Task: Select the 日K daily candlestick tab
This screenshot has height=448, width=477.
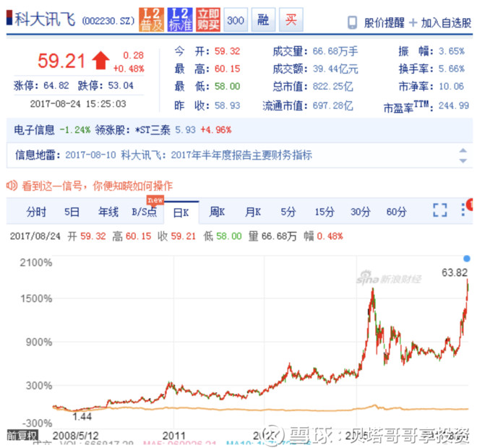Action: [181, 212]
